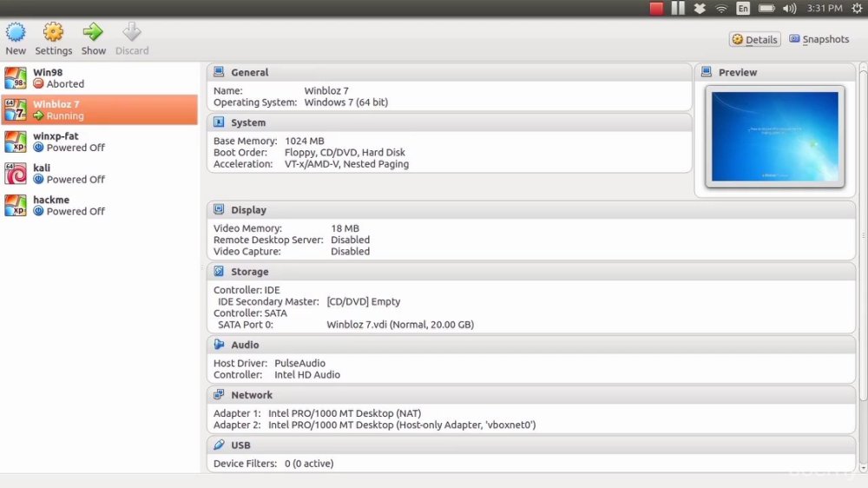Screen dimensions: 868x488
Task: Click the General section icon
Action: tap(219, 72)
